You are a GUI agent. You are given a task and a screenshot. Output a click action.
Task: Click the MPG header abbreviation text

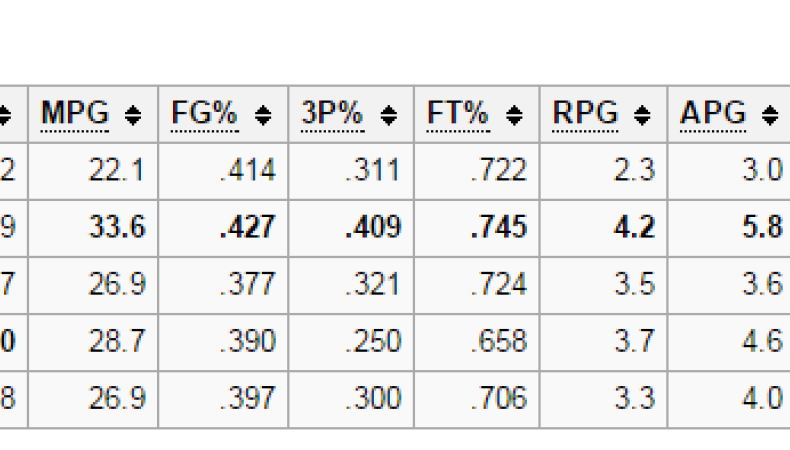pyautogui.click(x=75, y=115)
